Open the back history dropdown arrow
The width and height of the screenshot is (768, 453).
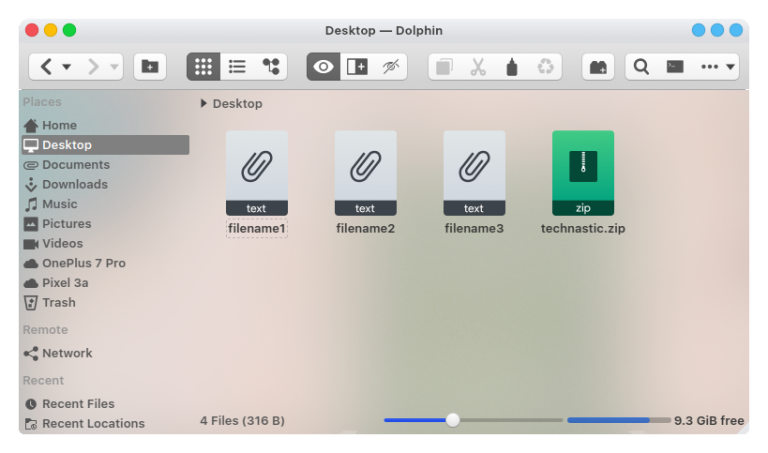[67, 67]
